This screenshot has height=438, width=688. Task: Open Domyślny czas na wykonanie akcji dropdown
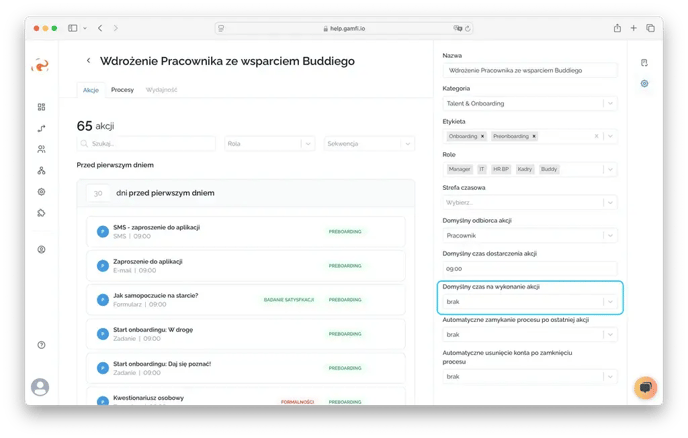click(609, 301)
